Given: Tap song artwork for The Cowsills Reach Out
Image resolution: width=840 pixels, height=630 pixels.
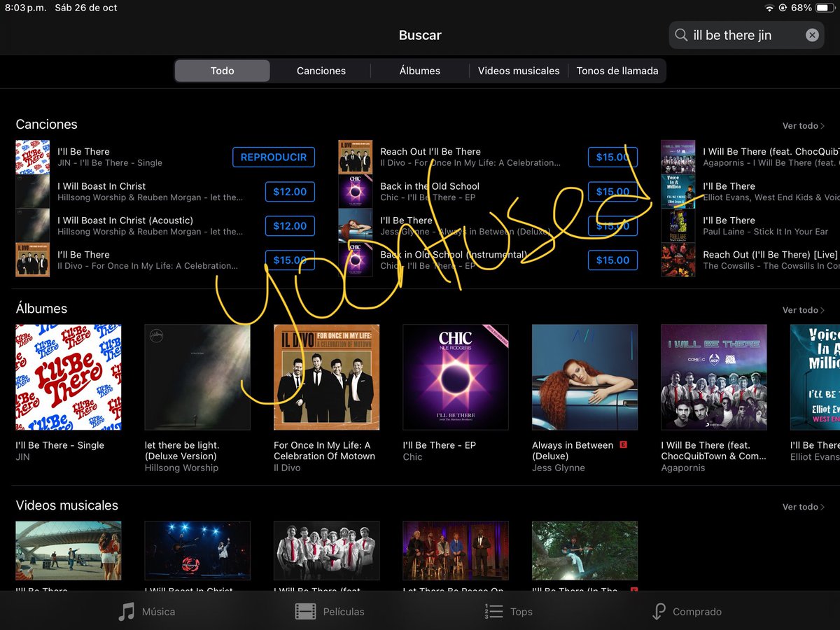Looking at the screenshot, I should tap(678, 260).
